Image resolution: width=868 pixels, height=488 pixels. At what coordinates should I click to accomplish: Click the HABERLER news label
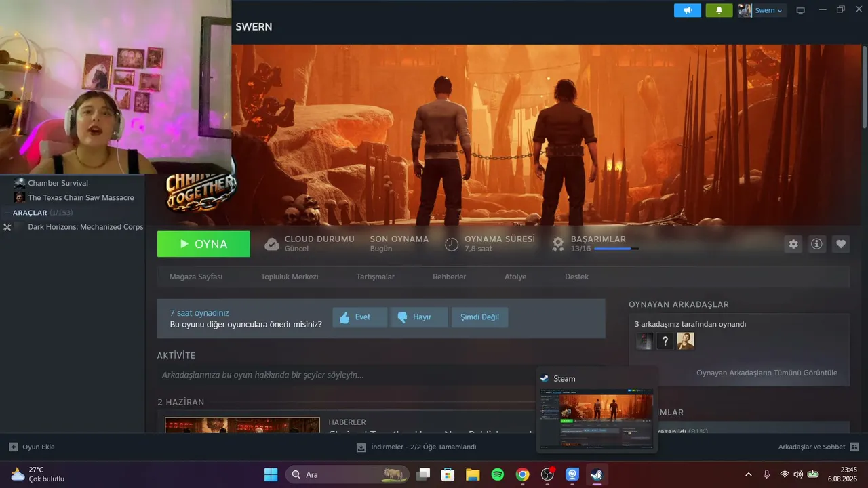tap(347, 422)
